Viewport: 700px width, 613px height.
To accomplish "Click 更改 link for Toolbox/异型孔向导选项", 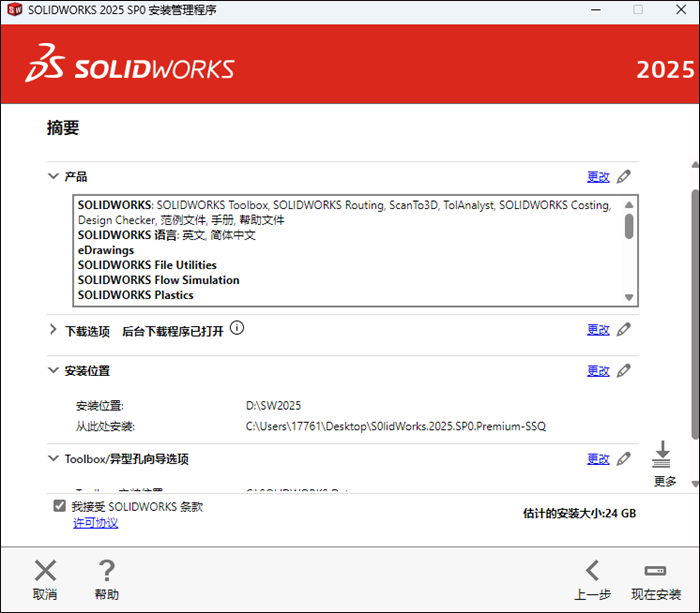I will pos(598,459).
